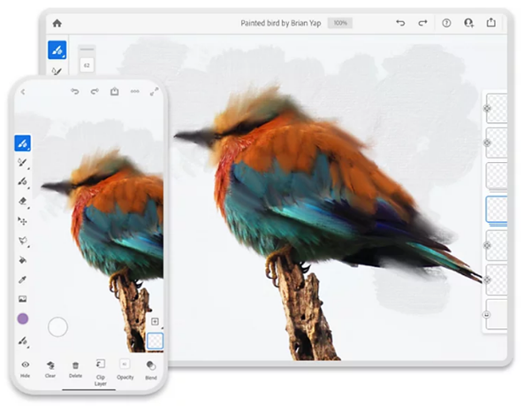Open the Help icon on tablet
The image size is (532, 407).
[446, 23]
